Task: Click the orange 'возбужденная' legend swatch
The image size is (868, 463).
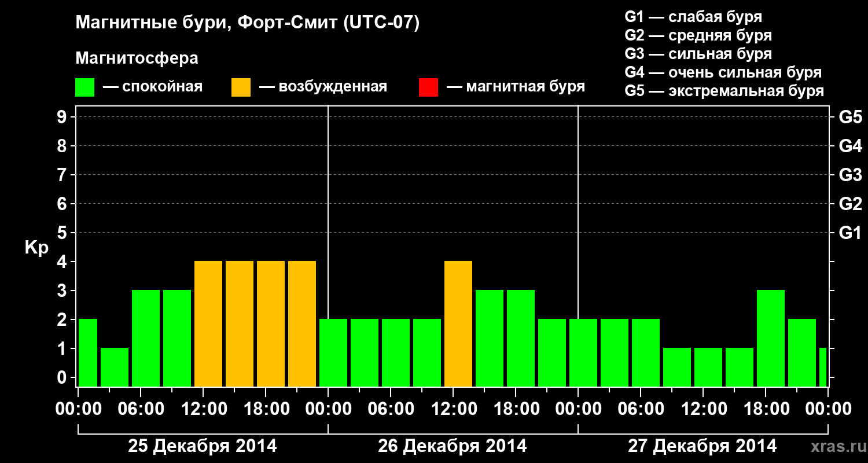Action: click(x=241, y=87)
